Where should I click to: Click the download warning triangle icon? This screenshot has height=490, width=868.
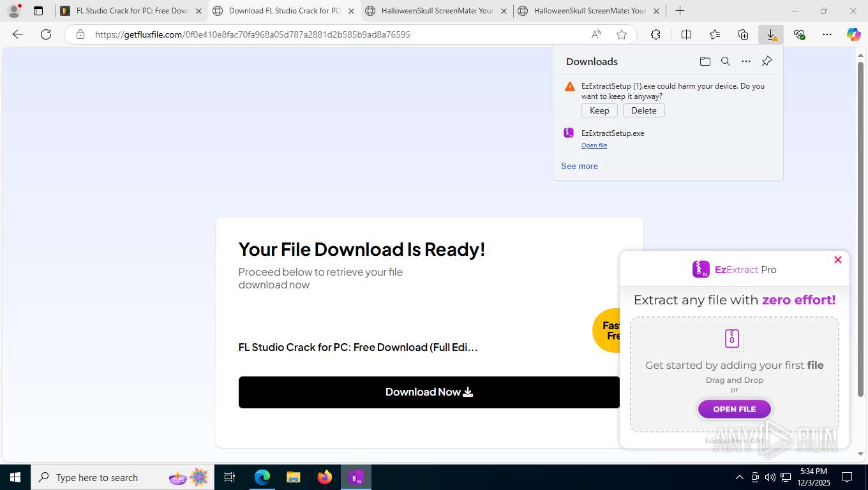(570, 87)
